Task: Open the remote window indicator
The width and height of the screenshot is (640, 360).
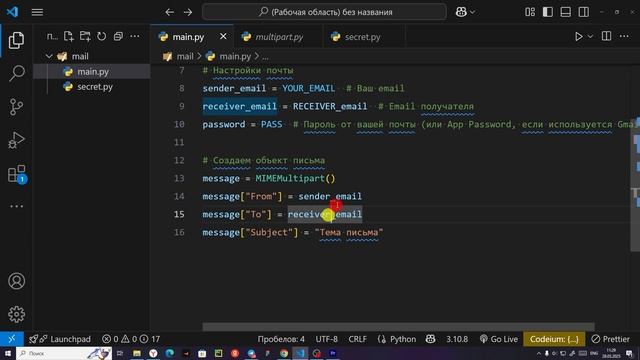Action: pyautogui.click(x=12, y=339)
